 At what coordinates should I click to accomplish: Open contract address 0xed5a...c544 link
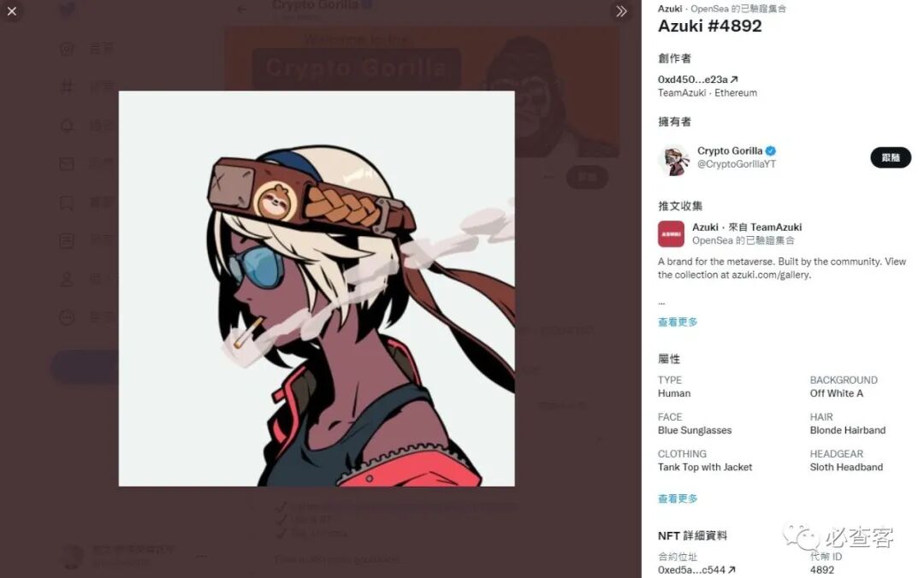pyautogui.click(x=696, y=569)
